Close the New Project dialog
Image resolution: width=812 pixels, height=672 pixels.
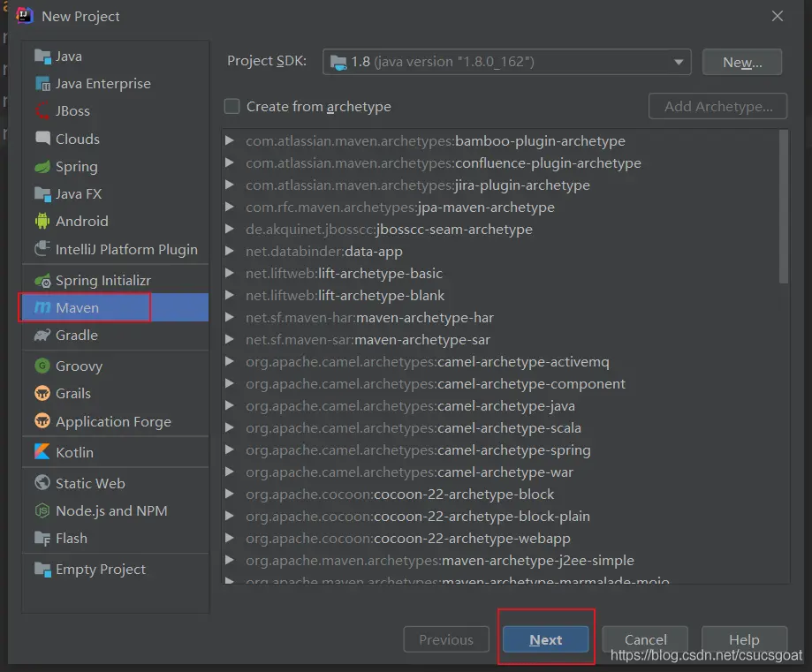click(778, 16)
